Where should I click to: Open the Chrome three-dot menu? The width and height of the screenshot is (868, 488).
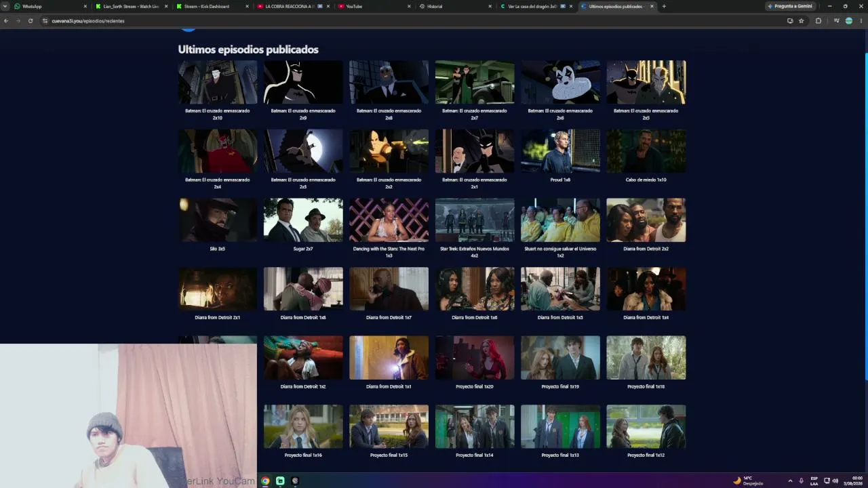point(861,21)
